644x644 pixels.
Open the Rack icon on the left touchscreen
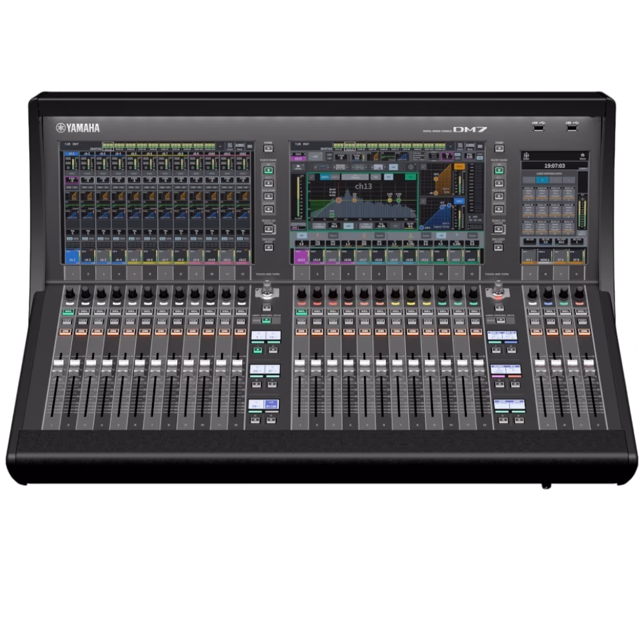[x=240, y=146]
